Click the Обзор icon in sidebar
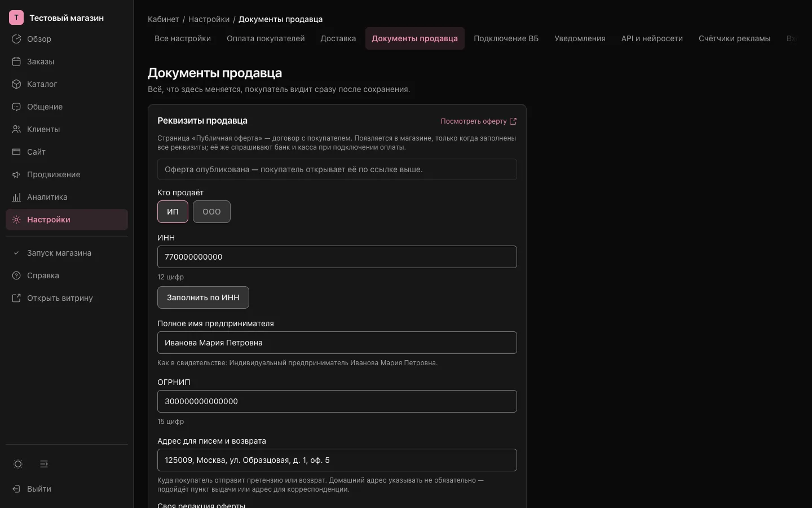Viewport: 812px width, 508px height. [16, 39]
